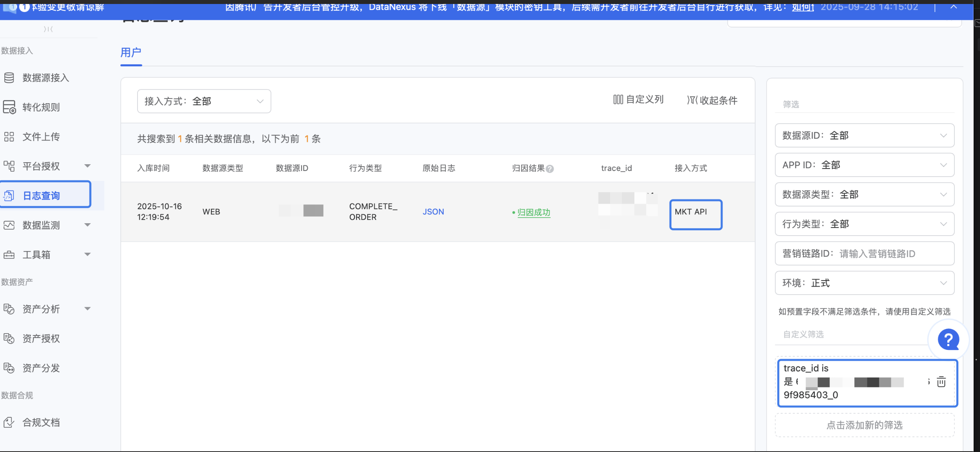Select 日志查询 in the sidebar
Screen dimensions: 980x452
coord(41,196)
